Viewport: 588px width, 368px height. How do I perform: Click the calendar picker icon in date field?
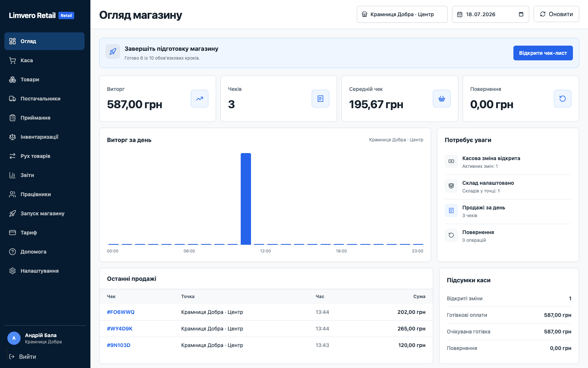pos(521,14)
